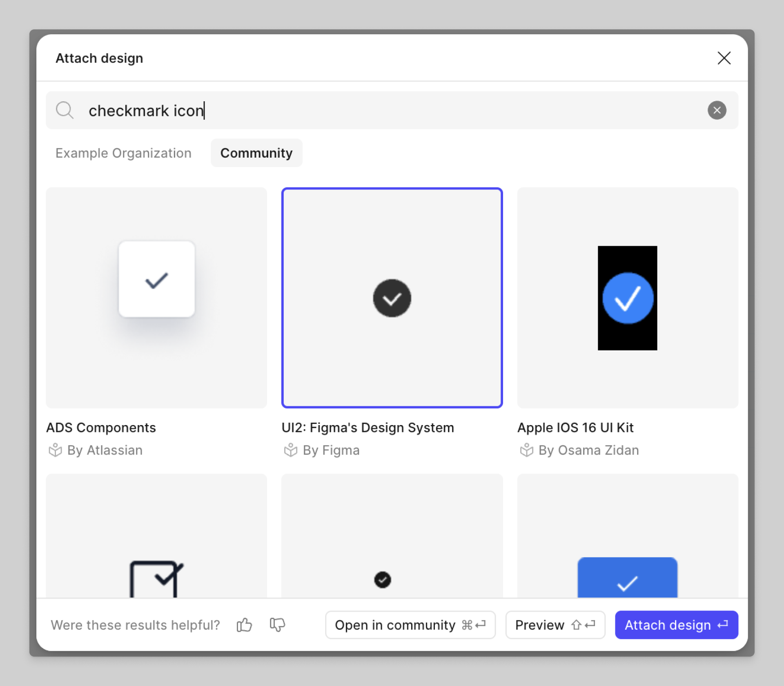The width and height of the screenshot is (784, 686).
Task: Close the Attach design dialog
Action: pos(724,58)
